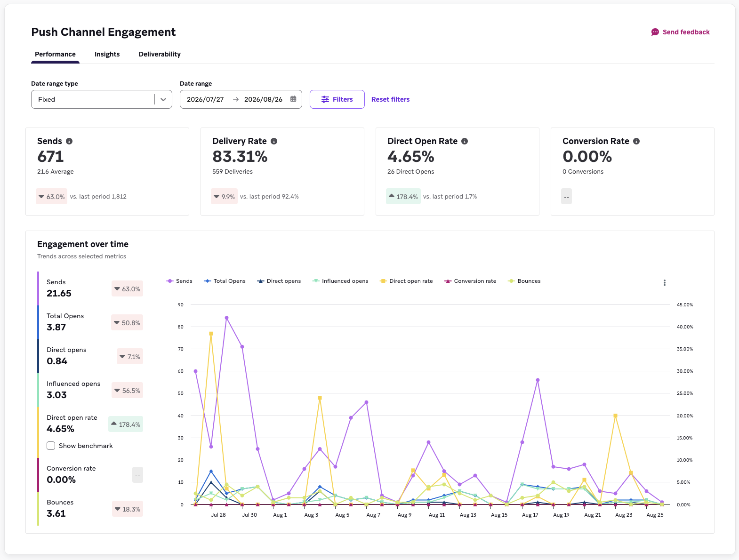739x560 pixels.
Task: Open the chart's three-dot options menu
Action: pos(665,283)
